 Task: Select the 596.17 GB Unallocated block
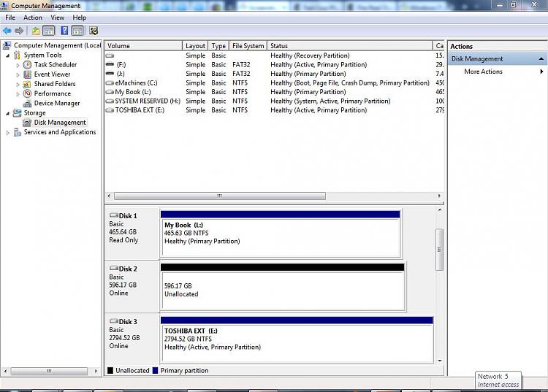282,287
